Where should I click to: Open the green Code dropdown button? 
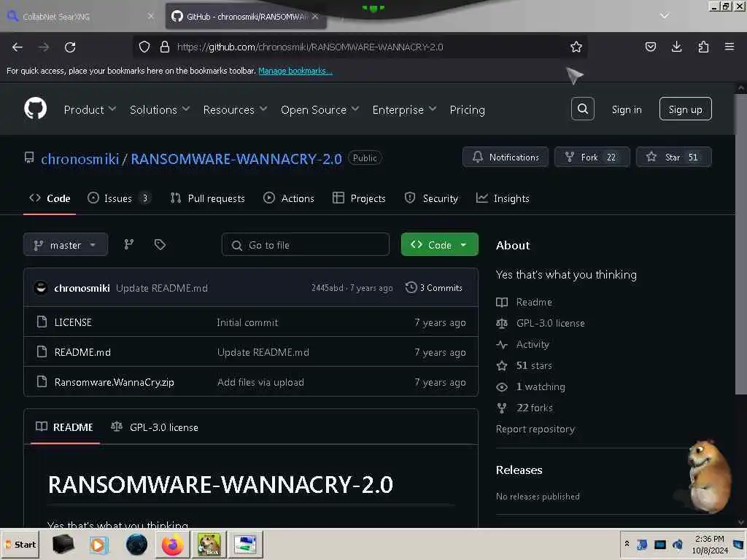439,245
